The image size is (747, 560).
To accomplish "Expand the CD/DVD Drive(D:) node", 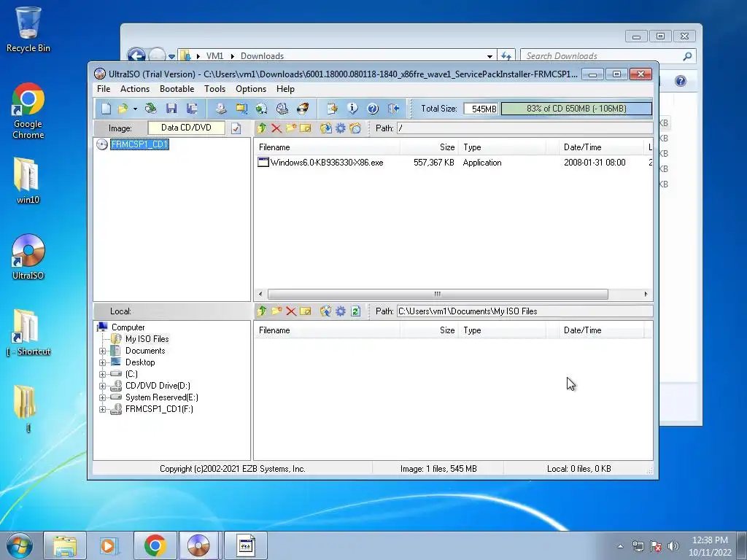I will (102, 386).
